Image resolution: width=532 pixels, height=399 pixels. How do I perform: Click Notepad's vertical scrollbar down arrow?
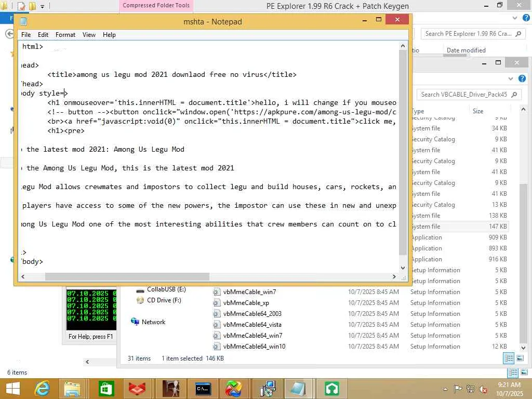403,268
